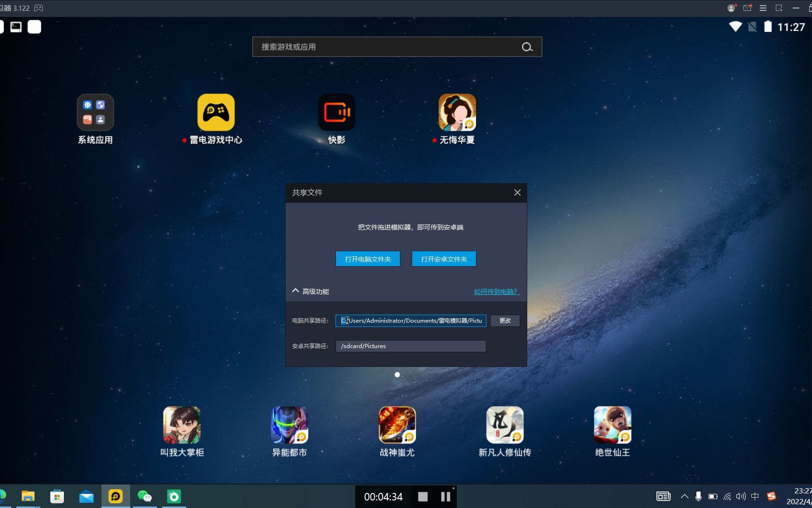Open the news and interests taskbar icon
812x508 pixels.
pos(664,496)
